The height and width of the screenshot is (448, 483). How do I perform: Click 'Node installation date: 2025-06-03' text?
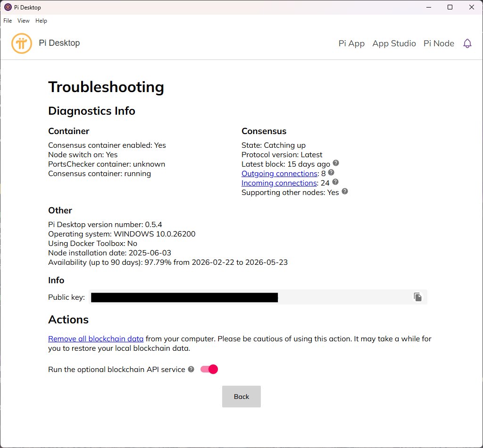point(109,253)
